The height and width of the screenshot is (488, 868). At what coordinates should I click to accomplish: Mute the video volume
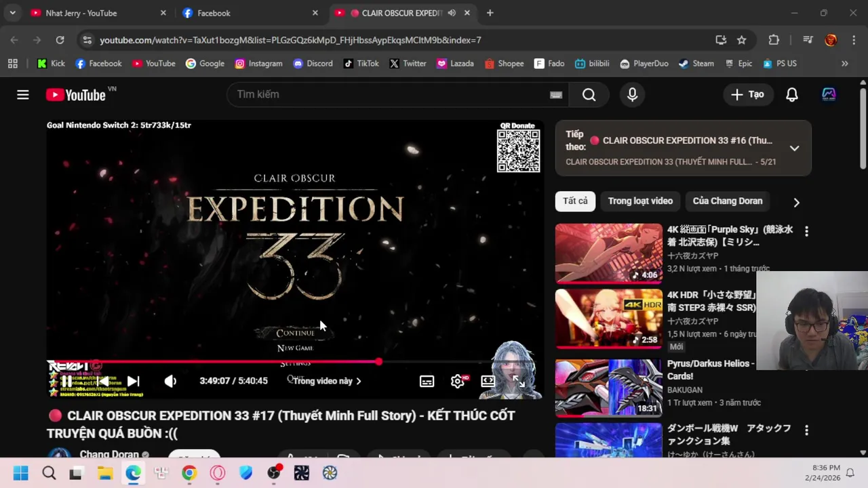tap(170, 381)
